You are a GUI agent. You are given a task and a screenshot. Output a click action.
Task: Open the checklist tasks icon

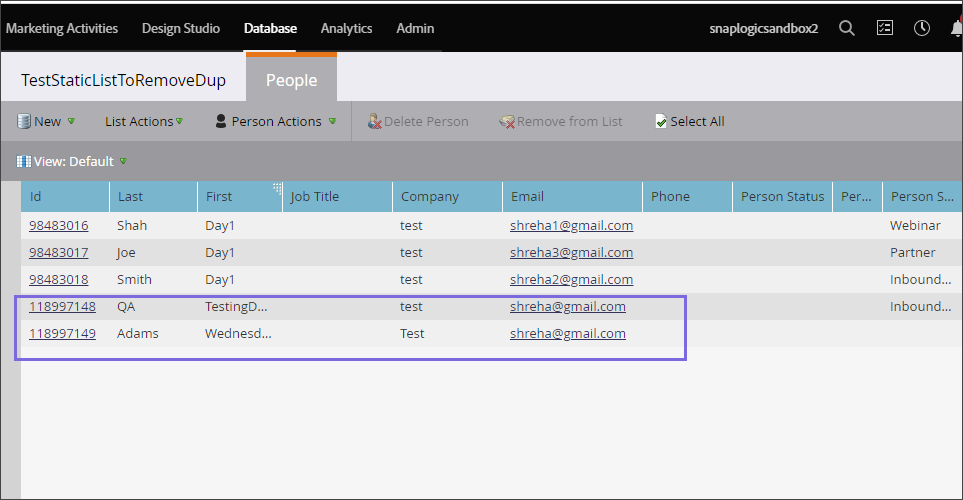click(x=884, y=28)
